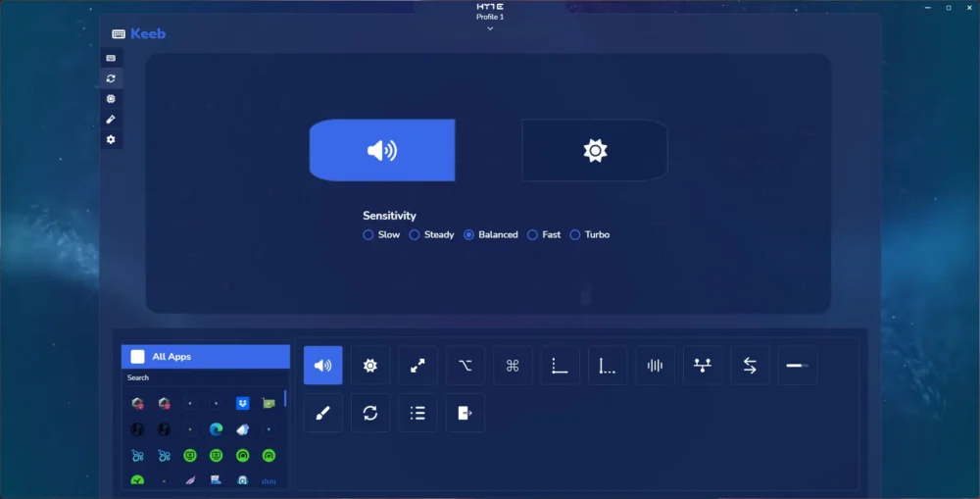This screenshot has width=980, height=499.
Task: Click the Profile 1 label
Action: point(490,17)
